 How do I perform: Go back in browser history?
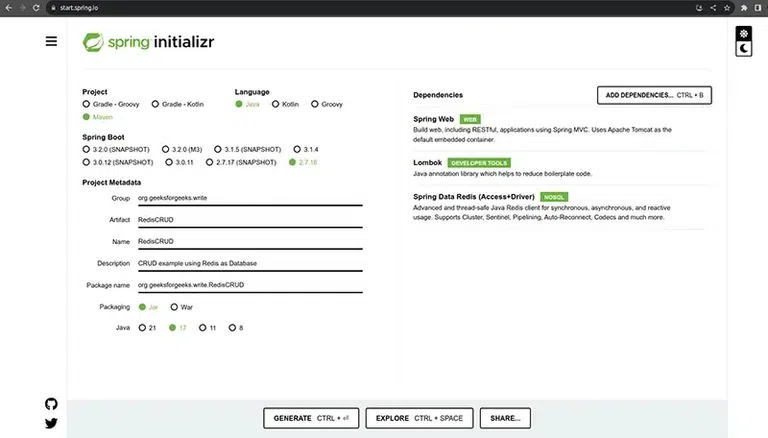(x=8, y=8)
